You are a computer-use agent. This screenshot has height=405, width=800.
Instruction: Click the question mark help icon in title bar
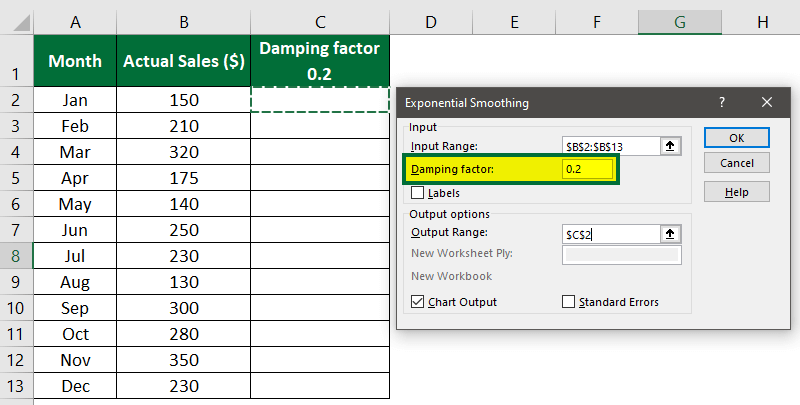(x=721, y=102)
